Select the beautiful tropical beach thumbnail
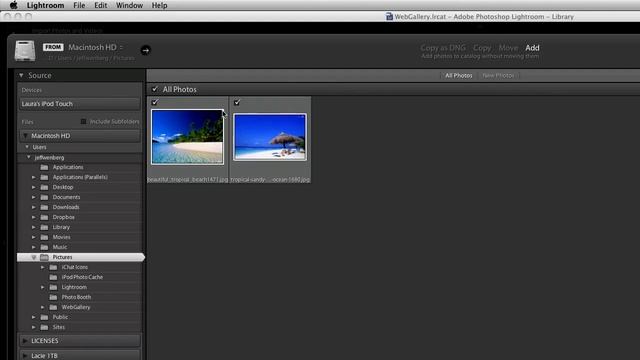Image resolution: width=640 pixels, height=360 pixels. (x=187, y=137)
